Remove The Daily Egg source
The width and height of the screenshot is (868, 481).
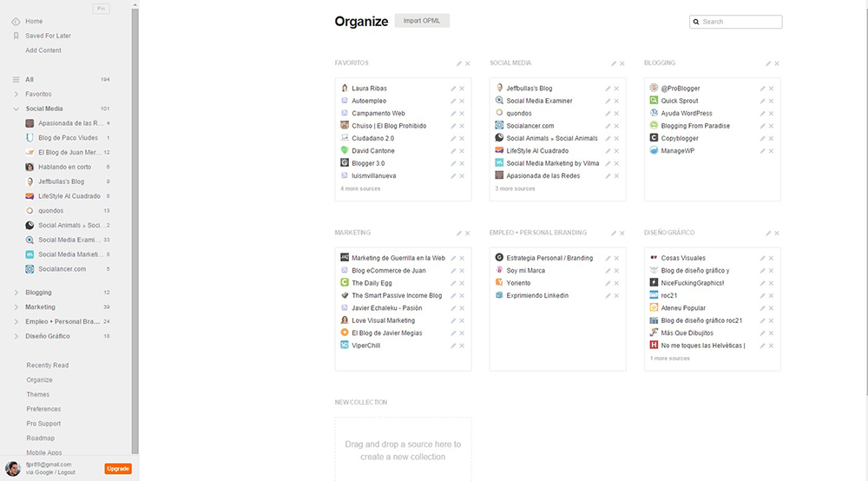coord(462,283)
